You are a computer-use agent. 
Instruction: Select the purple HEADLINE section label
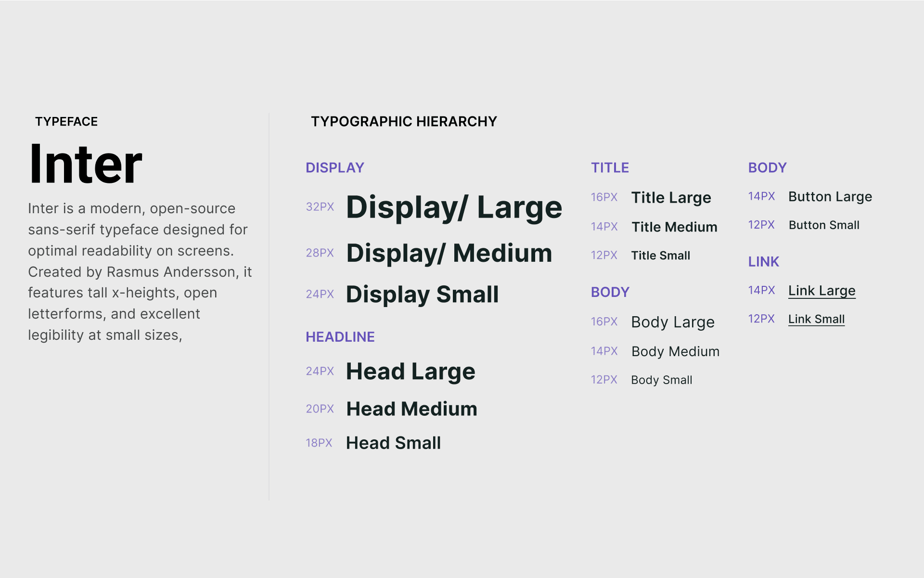340,337
